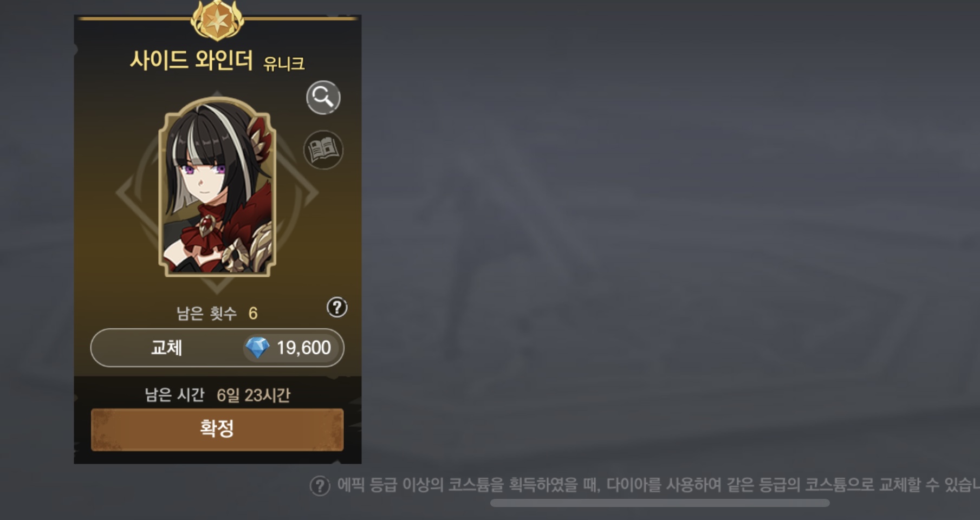Tap the help icon beside 남은 횟수

point(337,308)
